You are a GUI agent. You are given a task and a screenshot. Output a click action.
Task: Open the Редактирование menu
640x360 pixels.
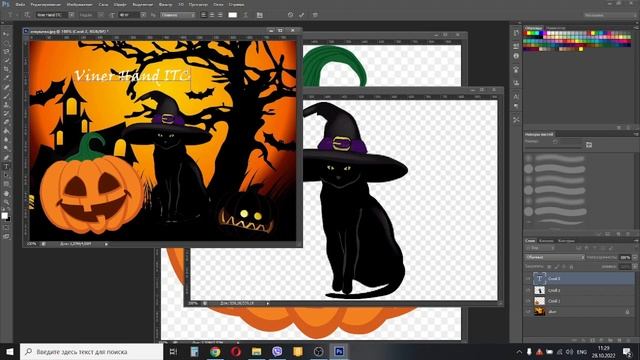[46, 4]
